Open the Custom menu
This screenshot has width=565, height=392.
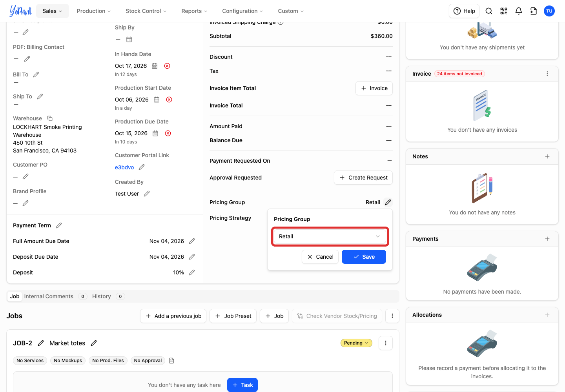pos(291,11)
